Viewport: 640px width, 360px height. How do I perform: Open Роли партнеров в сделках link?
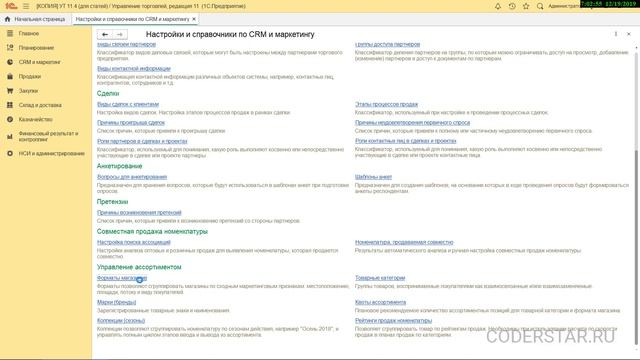[142, 141]
